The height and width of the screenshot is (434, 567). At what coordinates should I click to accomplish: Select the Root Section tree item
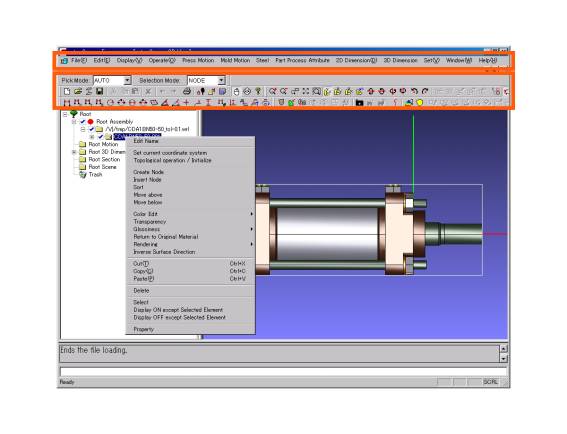coord(104,159)
